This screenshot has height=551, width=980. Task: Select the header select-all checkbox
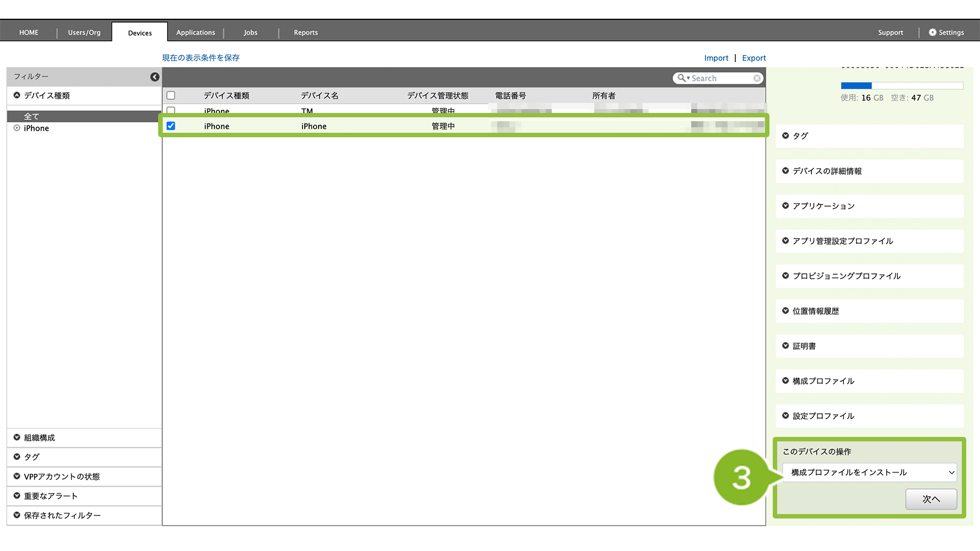171,95
